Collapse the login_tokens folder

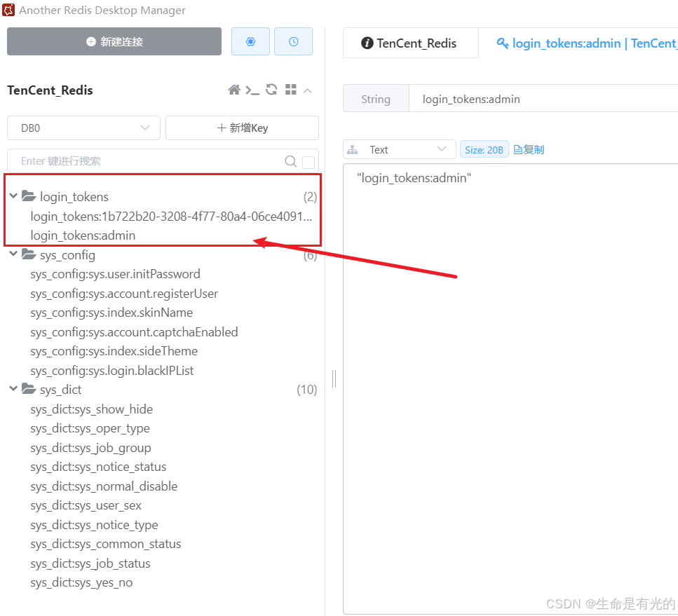tap(13, 196)
